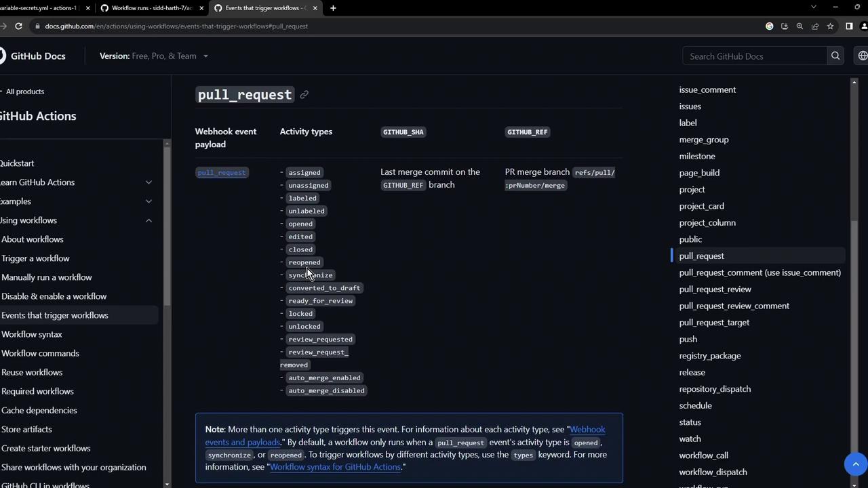Click the pull_request webhook payload link
The image size is (868, 488).
pyautogui.click(x=222, y=172)
